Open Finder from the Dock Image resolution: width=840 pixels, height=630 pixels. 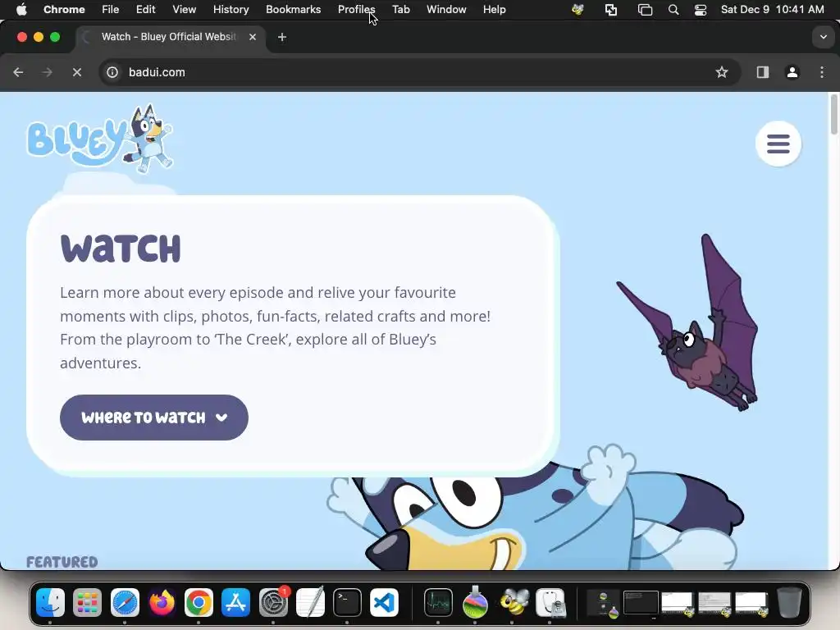coord(50,603)
